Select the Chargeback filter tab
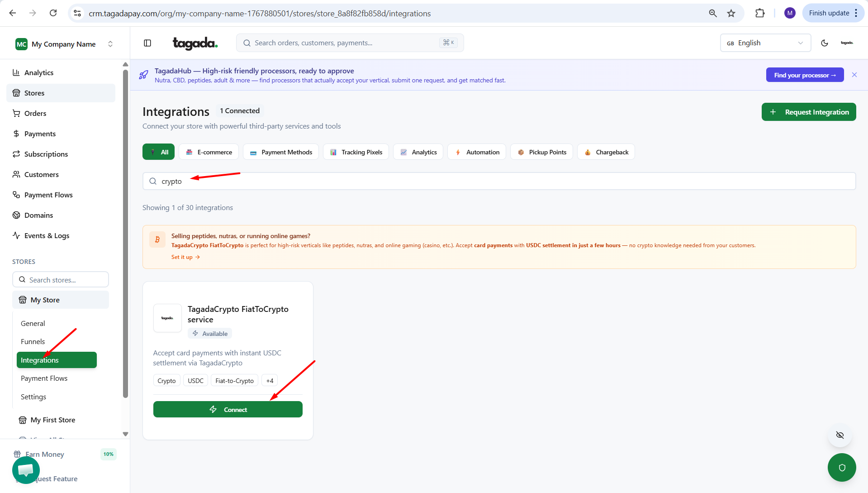This screenshot has width=868, height=493. tap(606, 152)
